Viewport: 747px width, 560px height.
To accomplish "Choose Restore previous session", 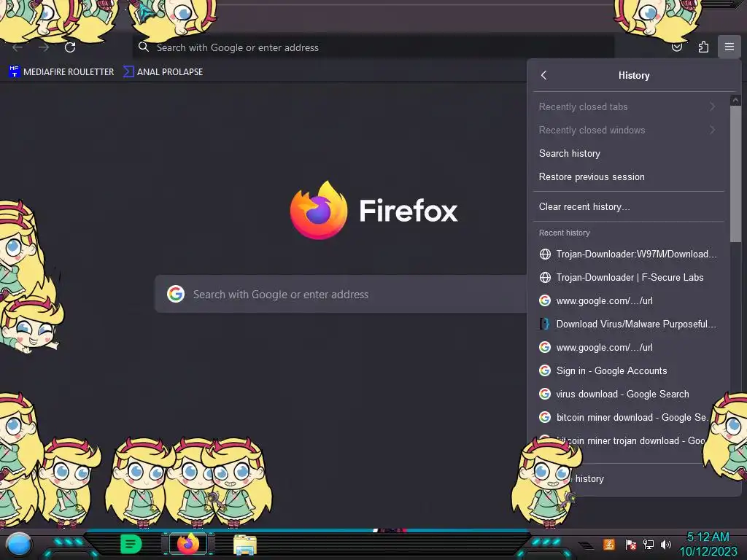I will point(628,176).
